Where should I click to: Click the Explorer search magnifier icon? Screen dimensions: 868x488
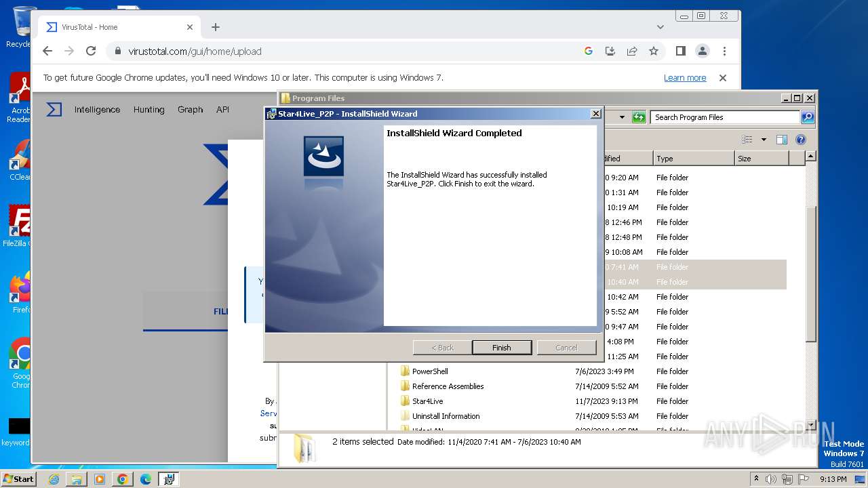click(807, 117)
